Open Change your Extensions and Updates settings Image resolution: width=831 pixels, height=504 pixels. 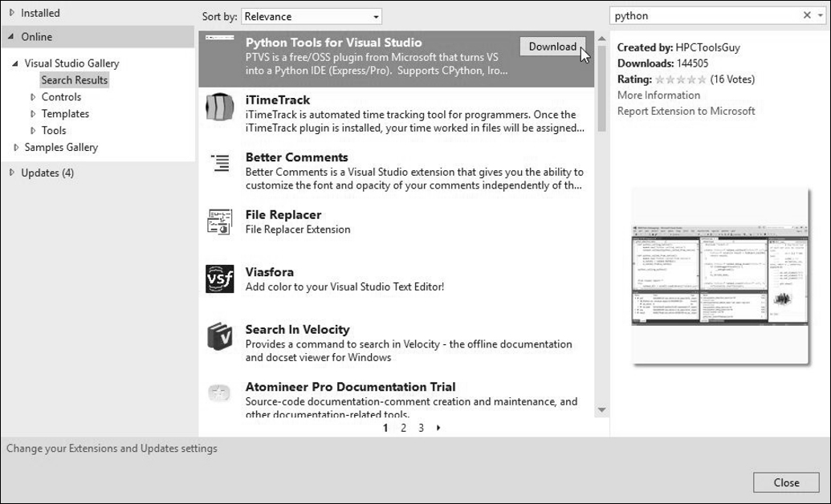click(x=112, y=449)
